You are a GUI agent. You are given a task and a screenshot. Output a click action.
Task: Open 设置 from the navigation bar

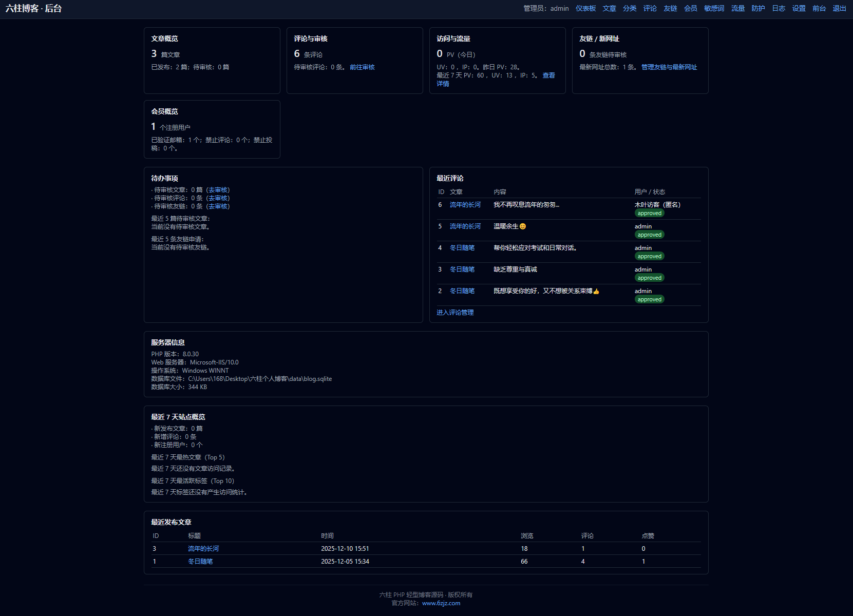tap(799, 8)
